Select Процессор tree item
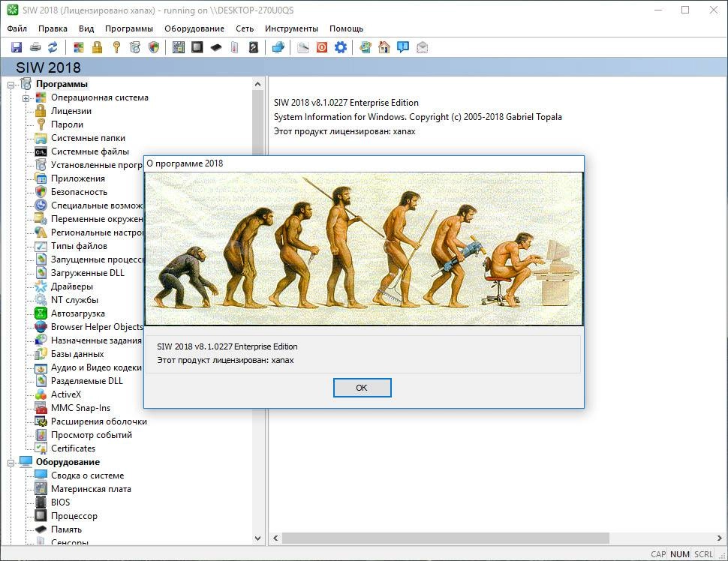728x561 pixels. [x=74, y=515]
